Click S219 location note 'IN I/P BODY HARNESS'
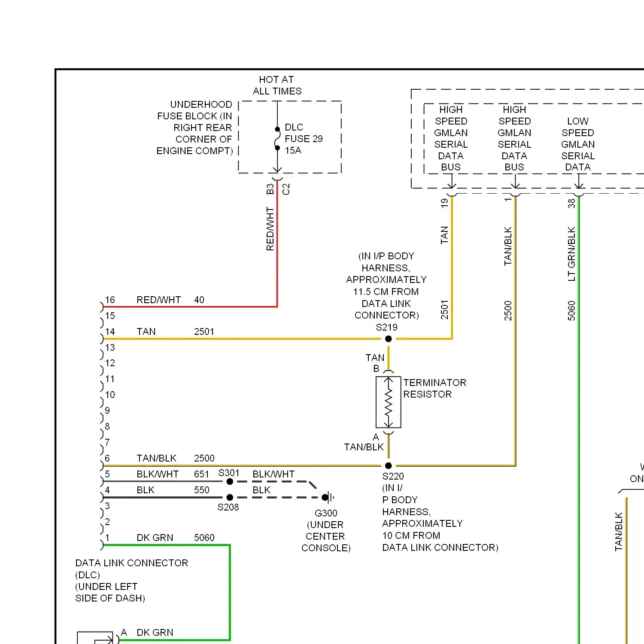Screen dimensions: 644x644 (386, 286)
